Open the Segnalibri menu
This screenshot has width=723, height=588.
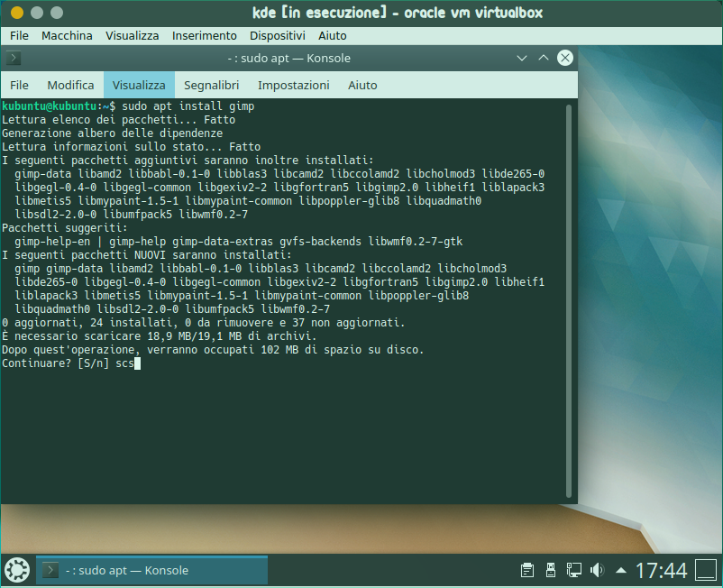pos(211,85)
